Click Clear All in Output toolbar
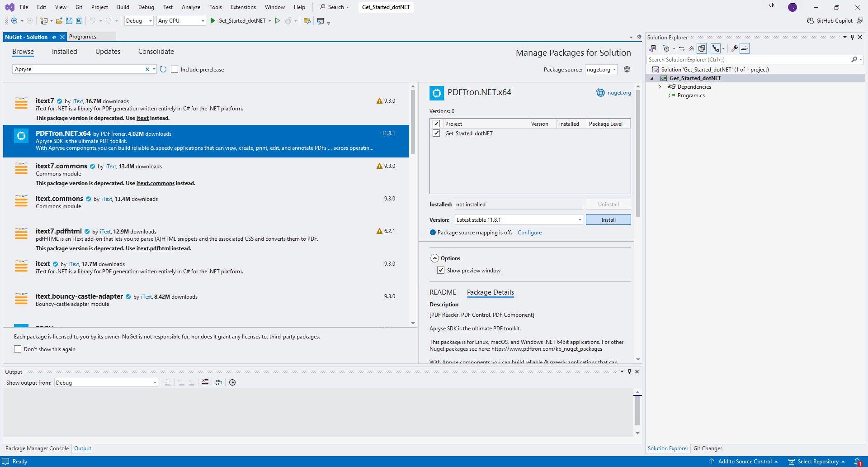The width and height of the screenshot is (868, 467). pyautogui.click(x=205, y=382)
